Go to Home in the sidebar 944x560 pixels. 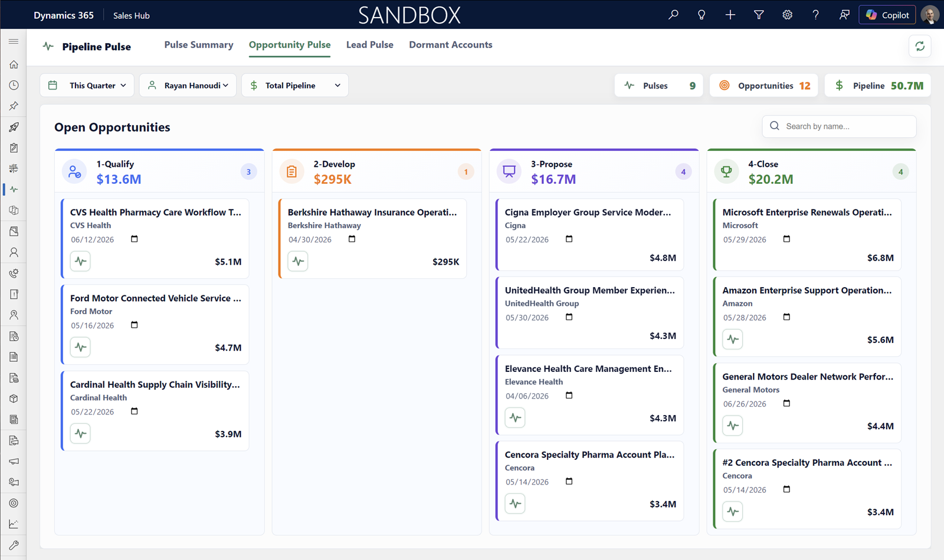point(14,64)
